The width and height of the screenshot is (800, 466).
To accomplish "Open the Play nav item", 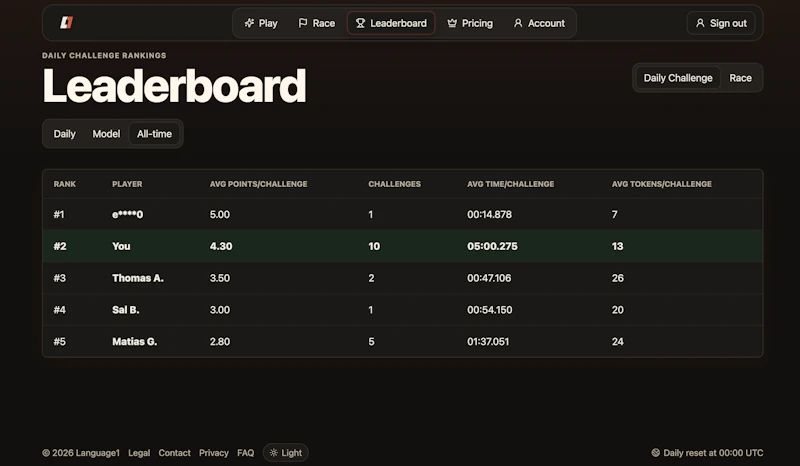I will point(261,23).
